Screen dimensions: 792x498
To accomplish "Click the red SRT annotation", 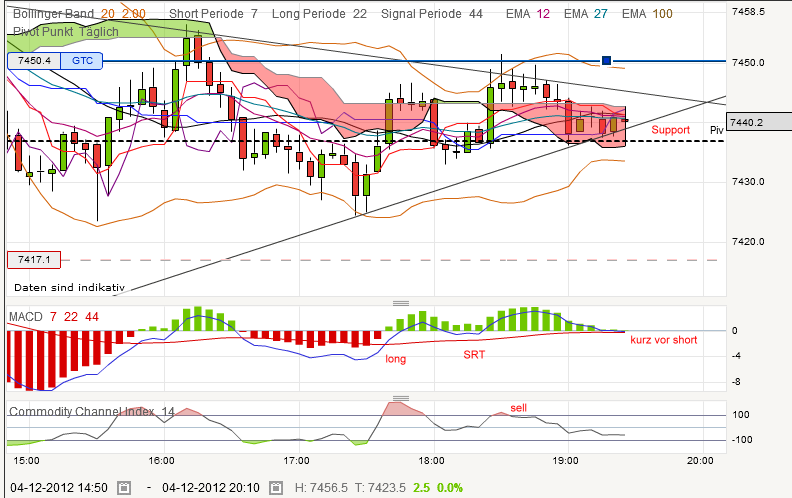I will (x=474, y=355).
